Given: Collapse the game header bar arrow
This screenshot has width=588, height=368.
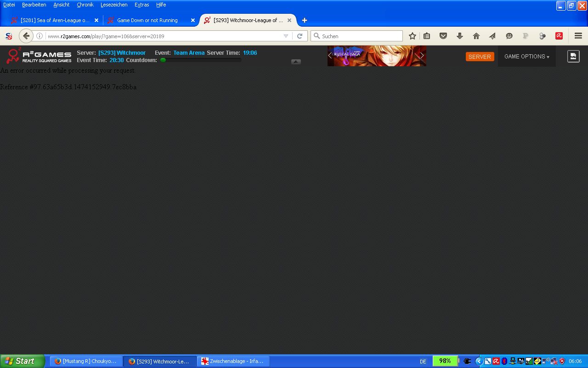Looking at the screenshot, I should pyautogui.click(x=296, y=62).
